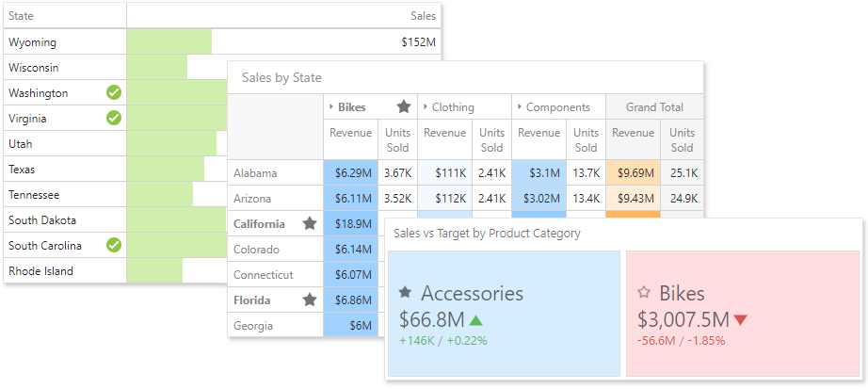Select the Grand Total column header

(653, 107)
